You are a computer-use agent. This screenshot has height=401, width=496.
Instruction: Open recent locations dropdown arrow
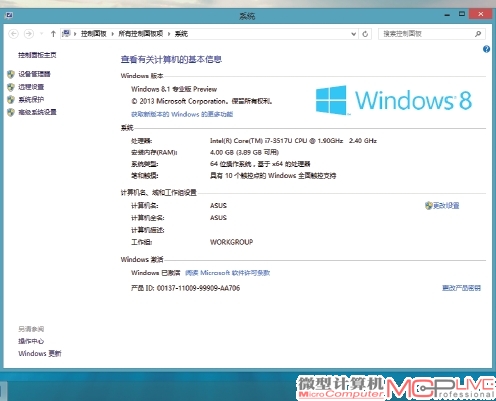click(41, 34)
